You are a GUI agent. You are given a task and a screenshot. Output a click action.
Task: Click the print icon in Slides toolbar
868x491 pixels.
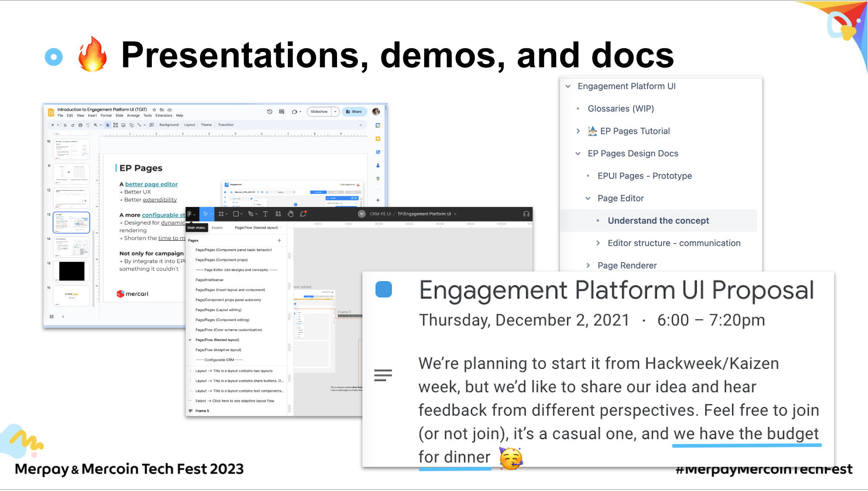(80, 125)
